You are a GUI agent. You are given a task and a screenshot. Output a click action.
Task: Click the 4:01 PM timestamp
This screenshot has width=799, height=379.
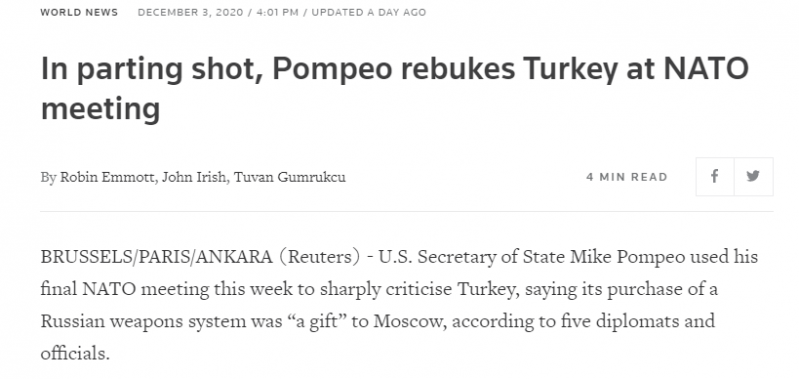pos(278,12)
